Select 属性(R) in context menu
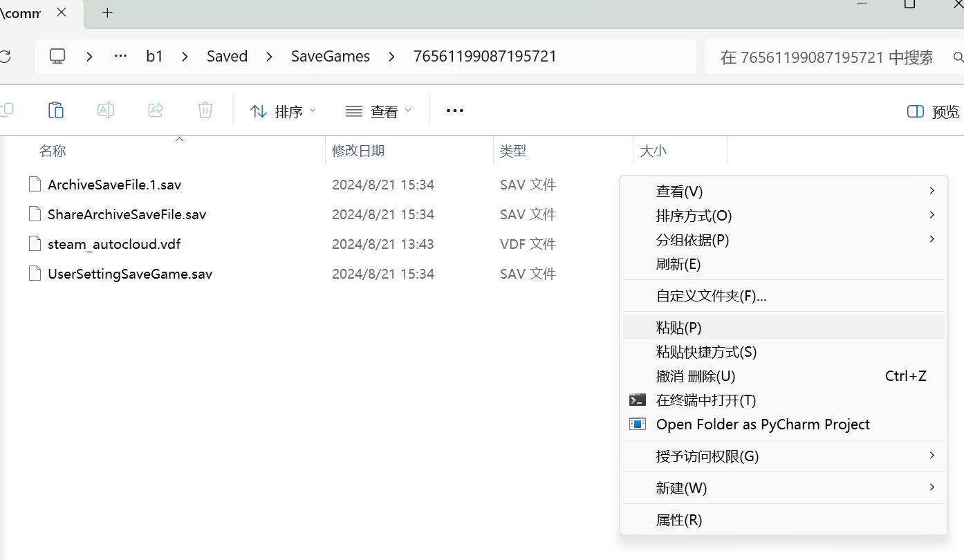This screenshot has height=560, width=964. (679, 520)
